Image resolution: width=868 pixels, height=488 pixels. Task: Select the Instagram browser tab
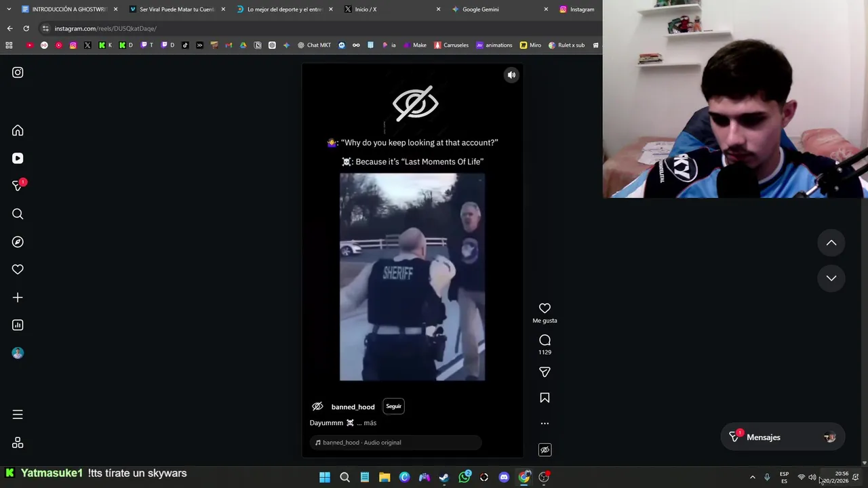coord(578,9)
